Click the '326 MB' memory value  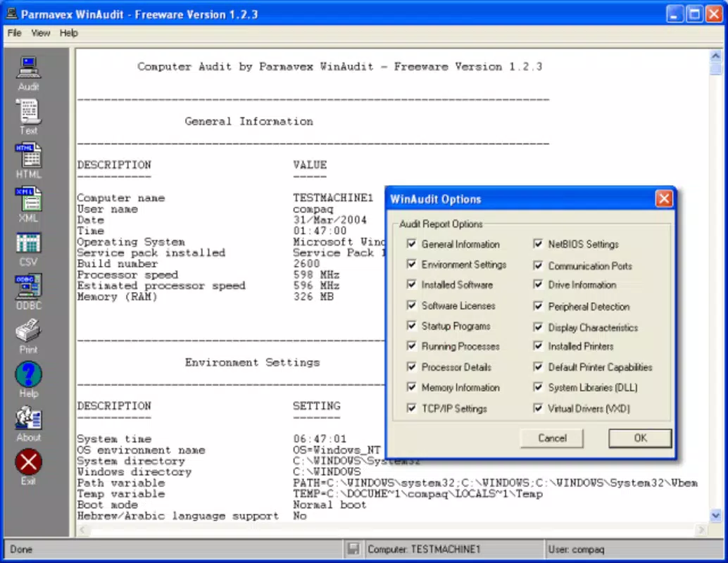click(x=313, y=296)
